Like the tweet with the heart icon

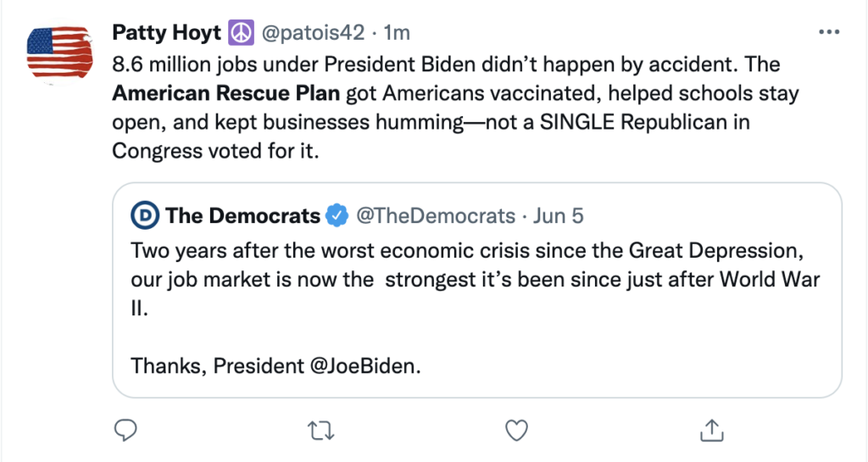click(x=516, y=430)
